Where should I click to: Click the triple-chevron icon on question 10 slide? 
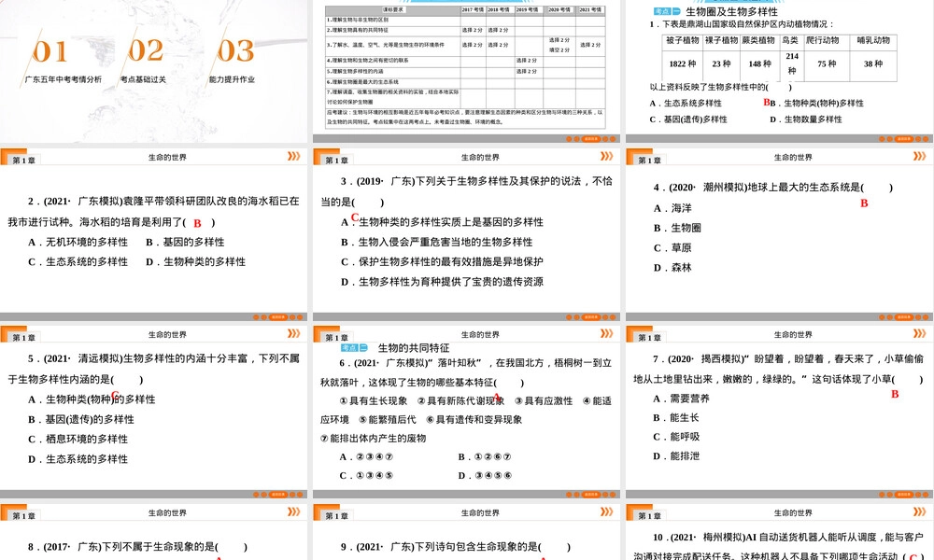click(919, 511)
